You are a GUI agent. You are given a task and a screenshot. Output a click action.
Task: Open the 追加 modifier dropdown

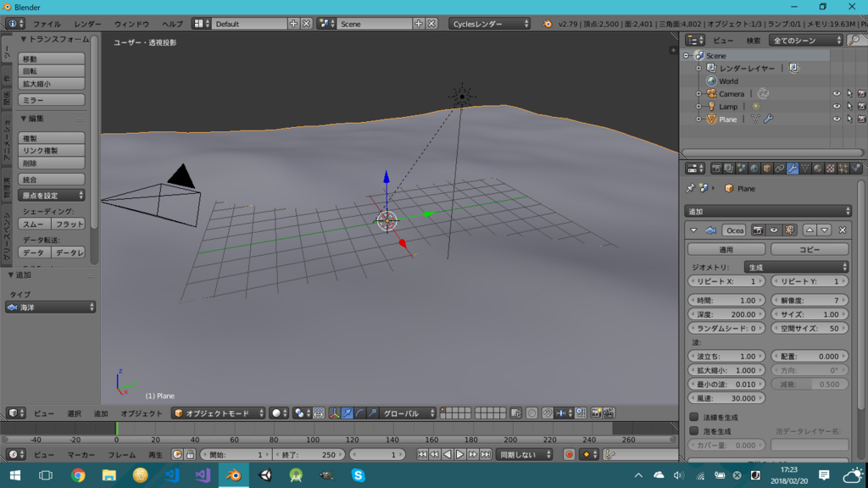tap(768, 211)
